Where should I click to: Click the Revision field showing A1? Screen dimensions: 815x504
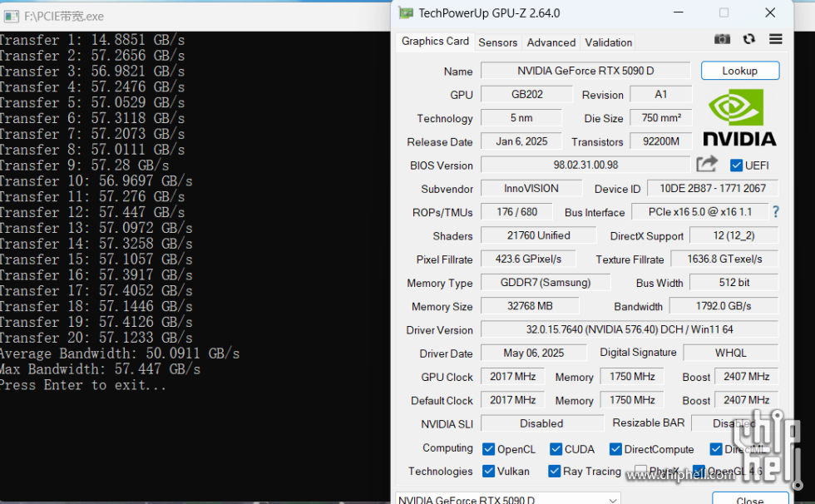(660, 94)
